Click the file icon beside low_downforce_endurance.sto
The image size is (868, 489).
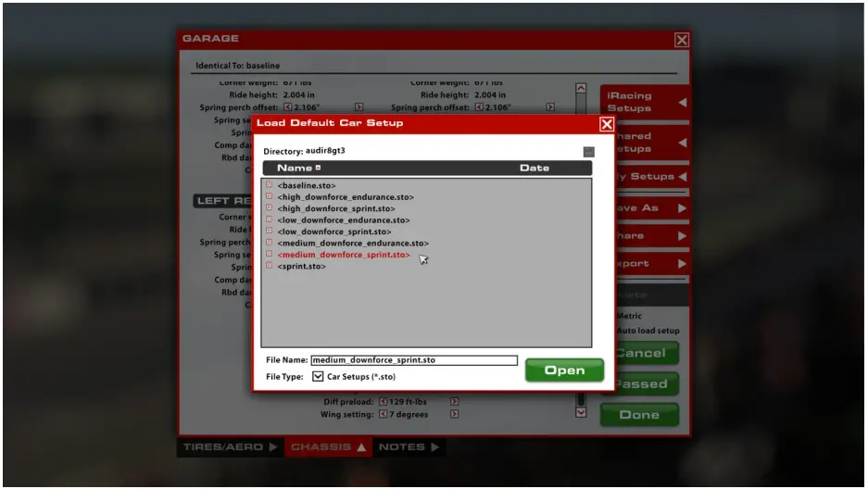[269, 219]
